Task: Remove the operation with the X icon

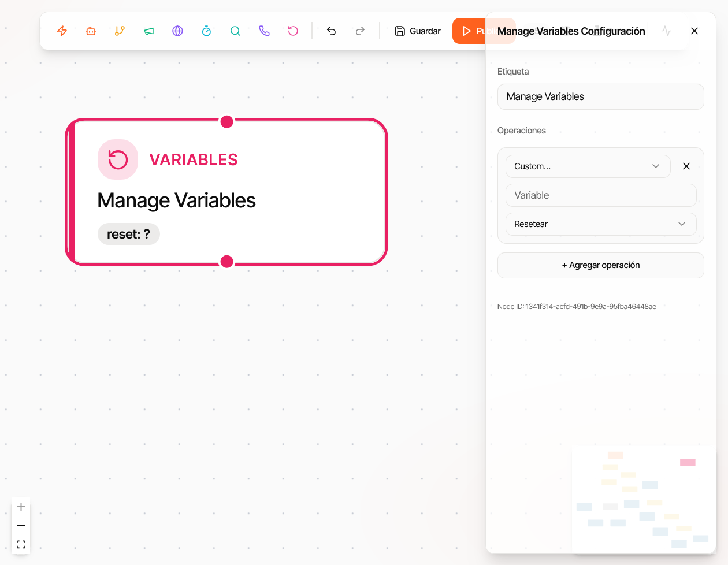Action: [686, 166]
